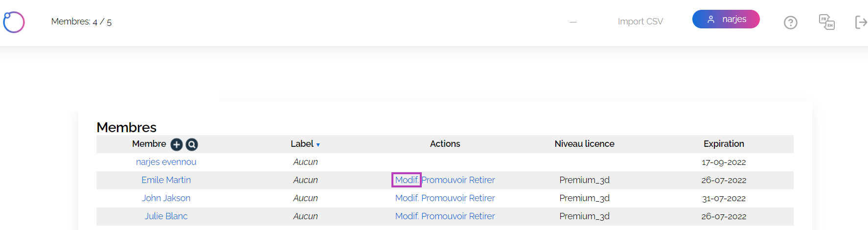Image resolution: width=868 pixels, height=230 pixels.
Task: Open Julie Blanc member link
Action: [x=166, y=216]
